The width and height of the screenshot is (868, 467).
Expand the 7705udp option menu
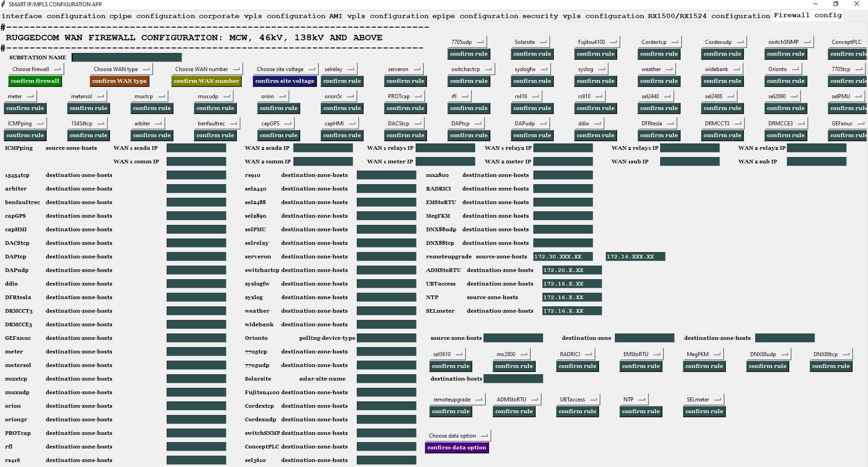click(467, 42)
